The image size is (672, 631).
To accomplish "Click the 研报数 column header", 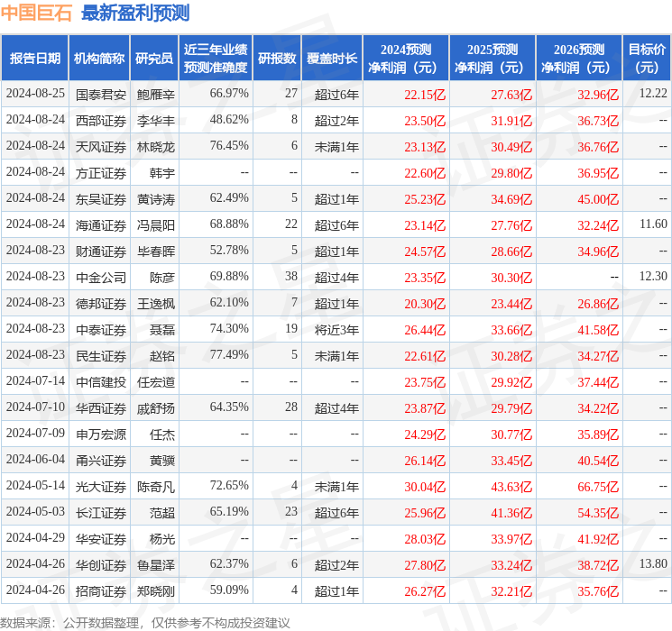I will (277, 59).
